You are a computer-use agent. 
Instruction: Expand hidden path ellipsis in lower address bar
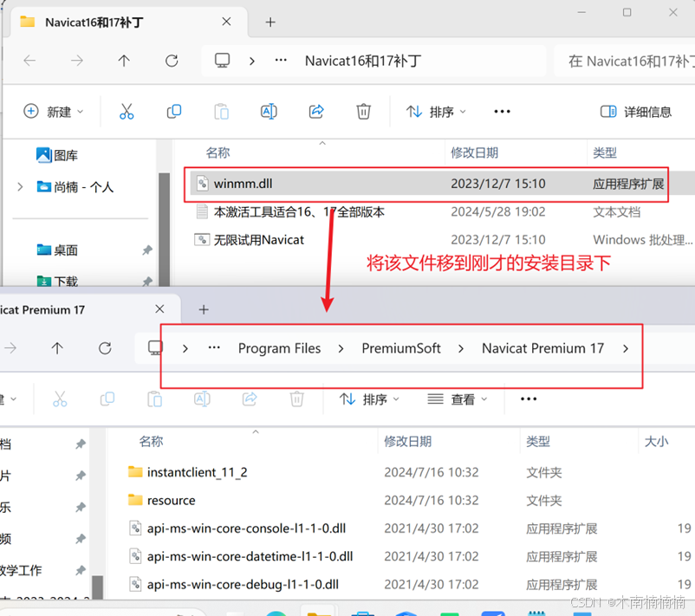(x=214, y=347)
